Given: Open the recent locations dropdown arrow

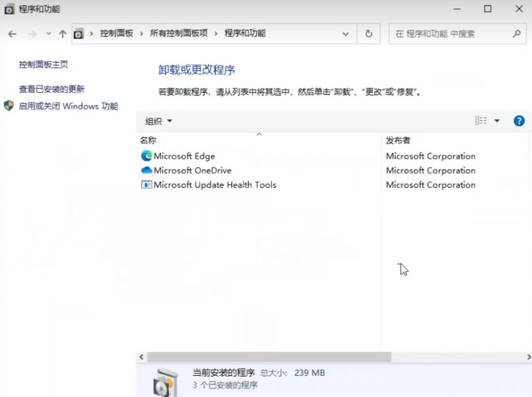Looking at the screenshot, I should pyautogui.click(x=48, y=34).
